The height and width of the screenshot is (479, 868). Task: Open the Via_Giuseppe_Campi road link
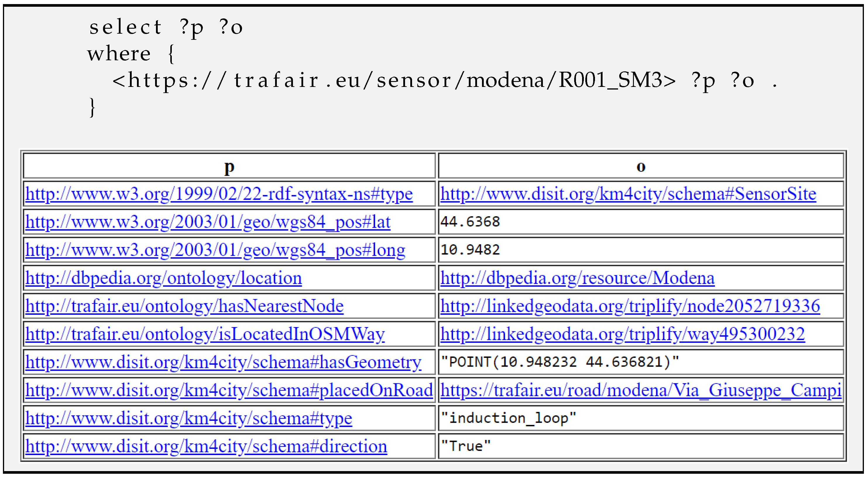pos(641,390)
